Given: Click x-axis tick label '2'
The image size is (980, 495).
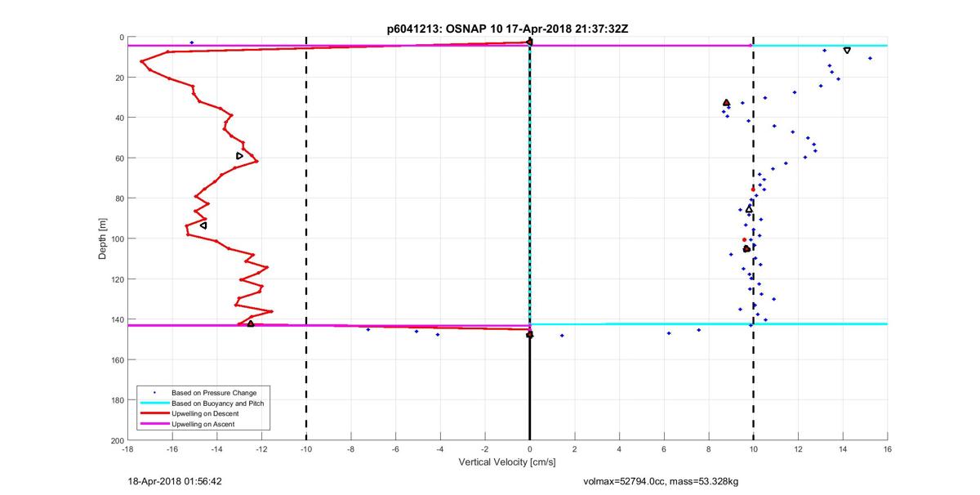Looking at the screenshot, I should (574, 449).
